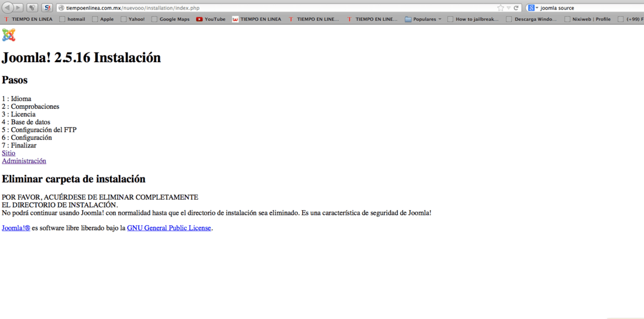Click the 'Joomla! 2.5.16 Instalación' heading
This screenshot has width=644, height=319.
pos(81,58)
